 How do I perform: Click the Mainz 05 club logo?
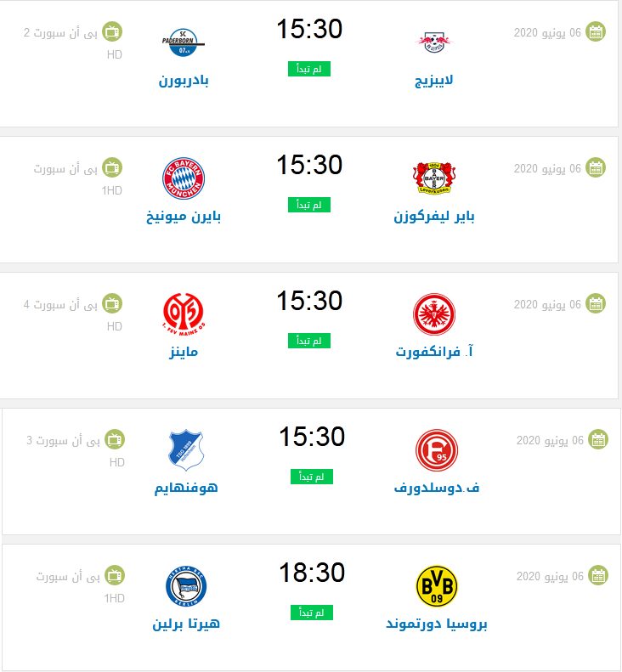point(184,314)
